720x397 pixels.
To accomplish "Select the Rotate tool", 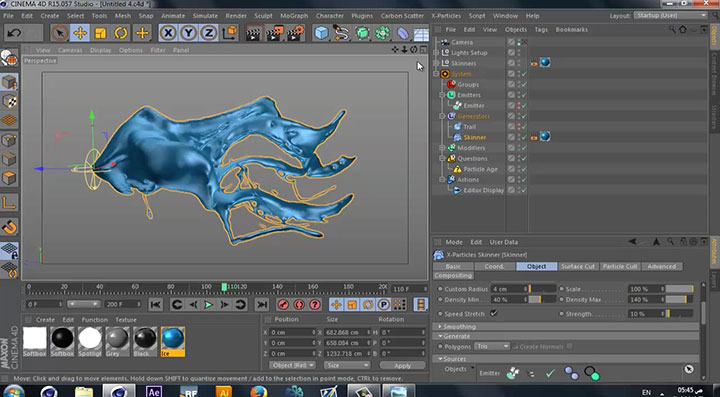I will pos(121,33).
